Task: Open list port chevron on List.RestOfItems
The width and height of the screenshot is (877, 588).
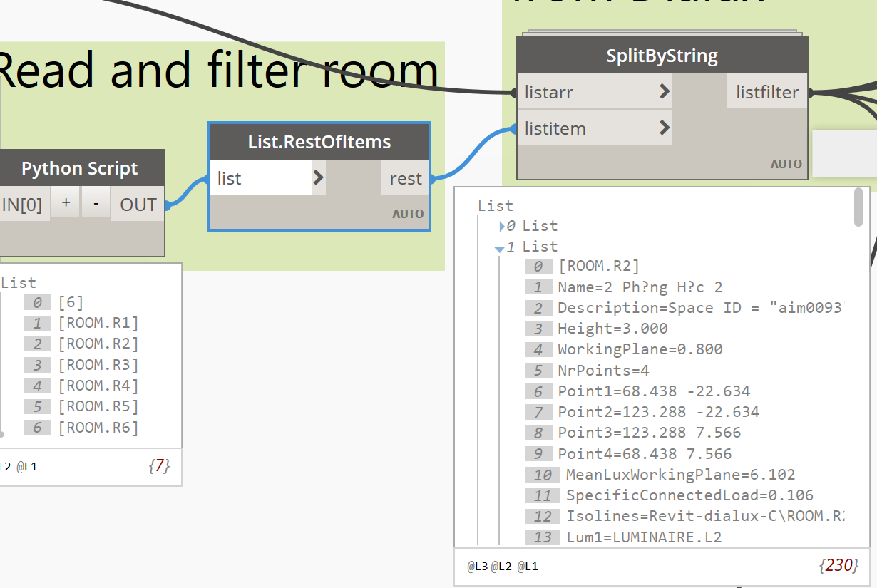Action: [318, 177]
